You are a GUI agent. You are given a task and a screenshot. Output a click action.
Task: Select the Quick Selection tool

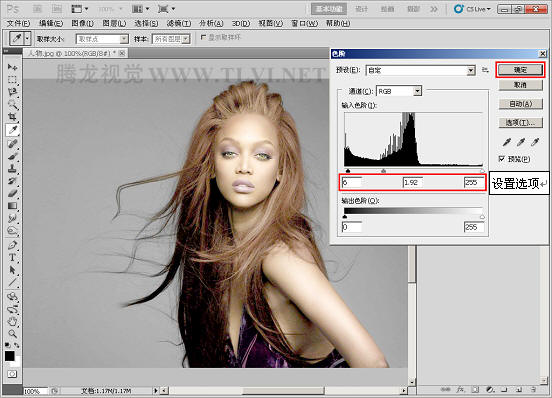pos(12,105)
